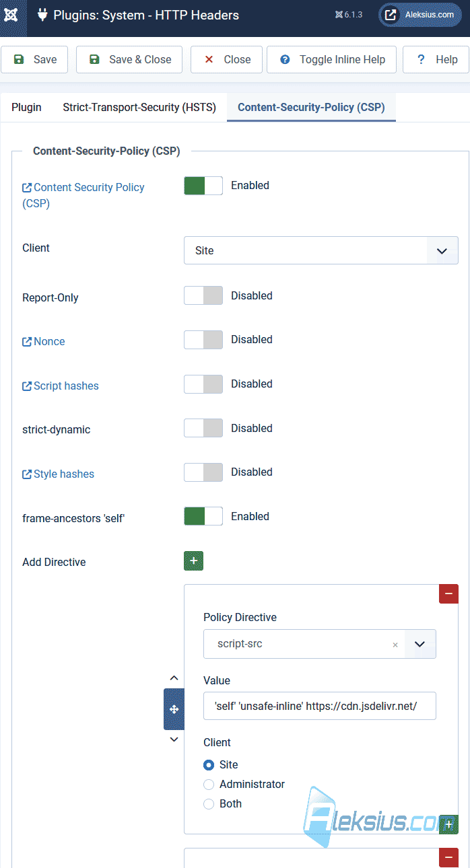Toggle the Nonce switch

tap(203, 340)
